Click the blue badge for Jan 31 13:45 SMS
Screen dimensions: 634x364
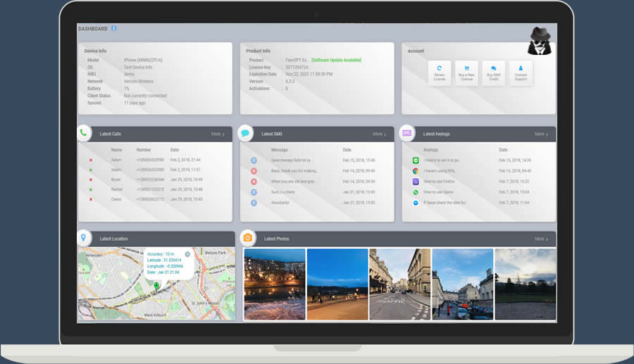coord(254,192)
